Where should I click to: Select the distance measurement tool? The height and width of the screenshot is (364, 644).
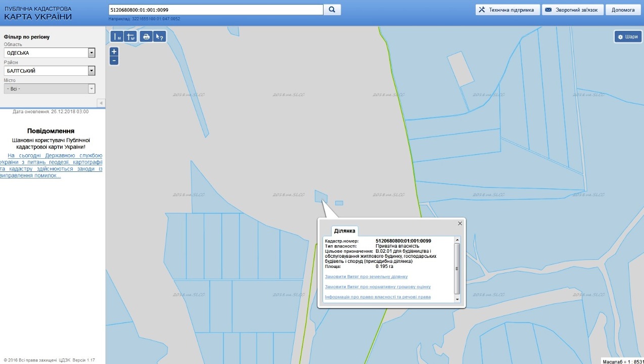coord(117,36)
